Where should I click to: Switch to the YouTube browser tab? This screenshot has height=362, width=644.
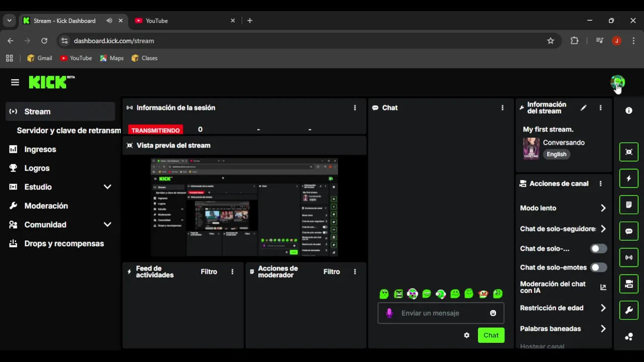tap(185, 21)
